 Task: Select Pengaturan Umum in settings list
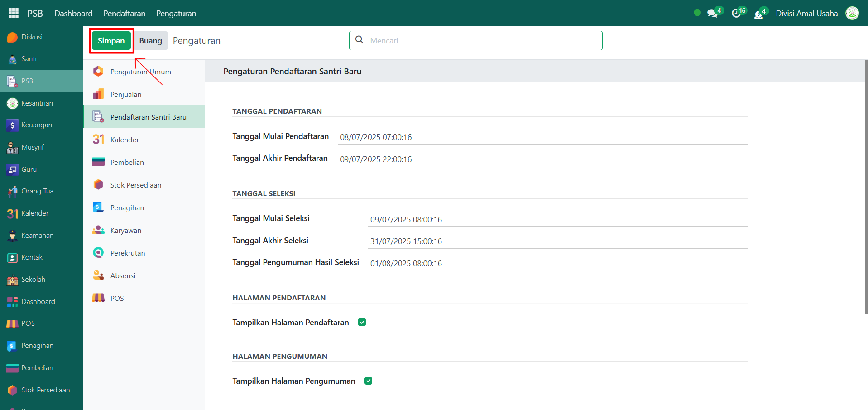(140, 72)
